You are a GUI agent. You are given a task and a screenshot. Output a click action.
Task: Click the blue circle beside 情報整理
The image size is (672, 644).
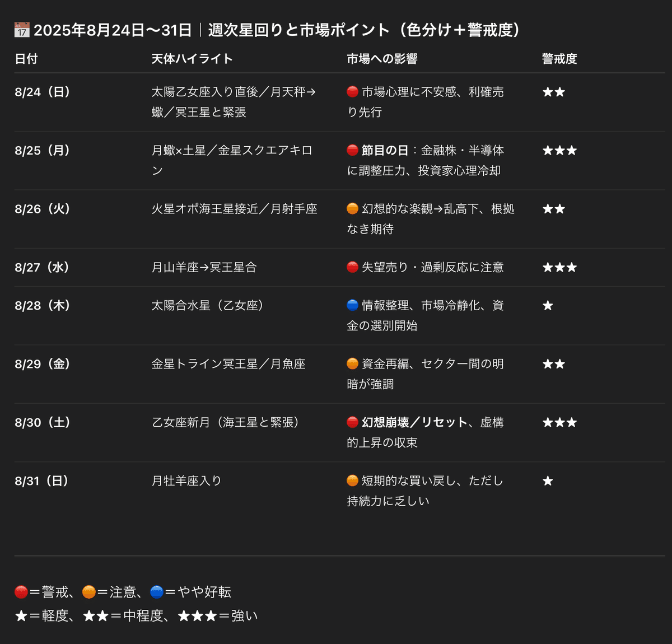(352, 305)
